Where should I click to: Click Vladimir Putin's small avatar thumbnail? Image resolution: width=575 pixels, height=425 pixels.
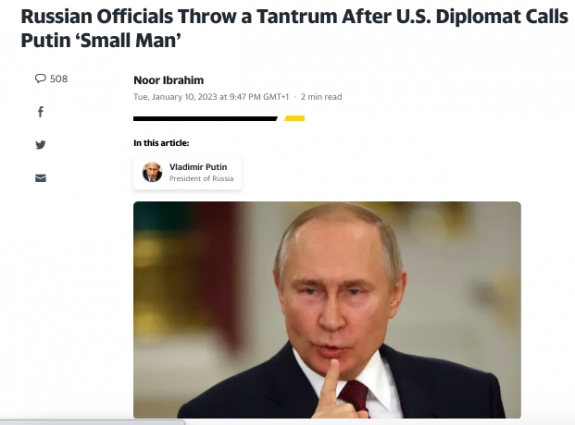152,172
